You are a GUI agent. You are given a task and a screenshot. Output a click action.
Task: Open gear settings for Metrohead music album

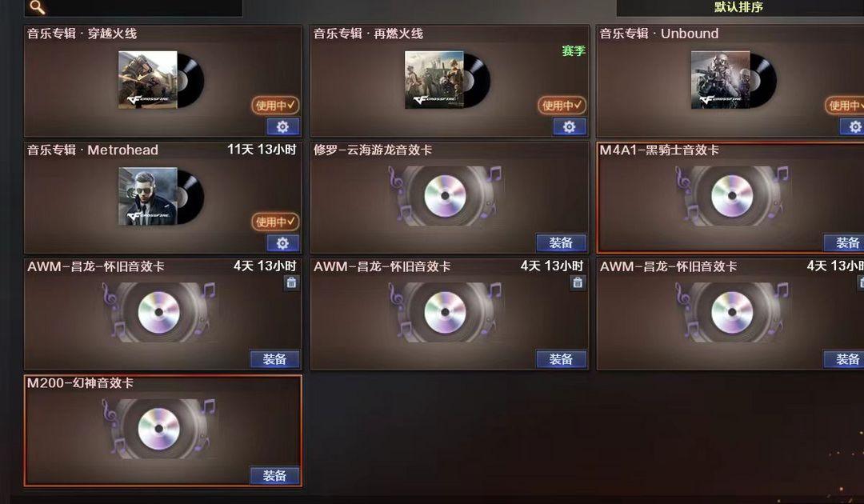[283, 243]
